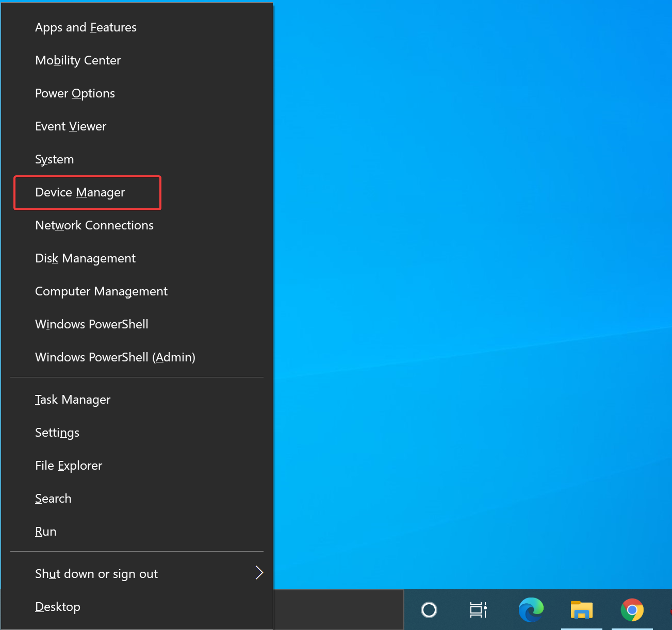
Task: Launch Event Viewer
Action: point(137,126)
